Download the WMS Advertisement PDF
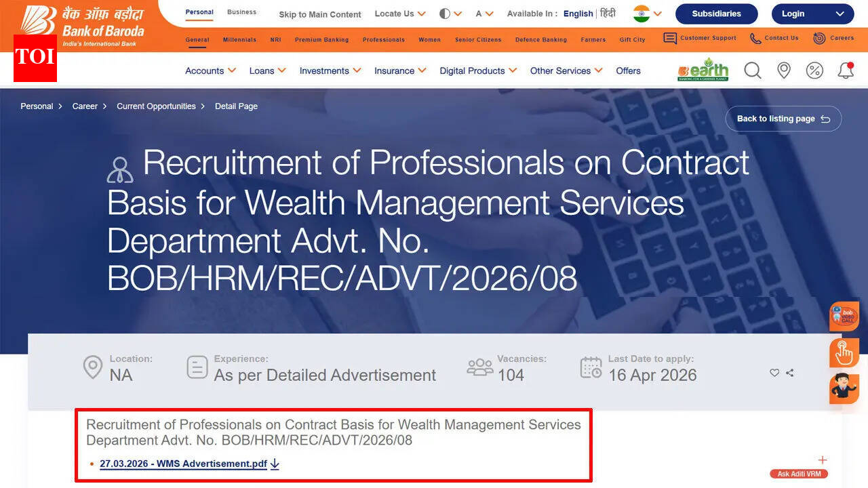868x488 pixels. coord(186,464)
